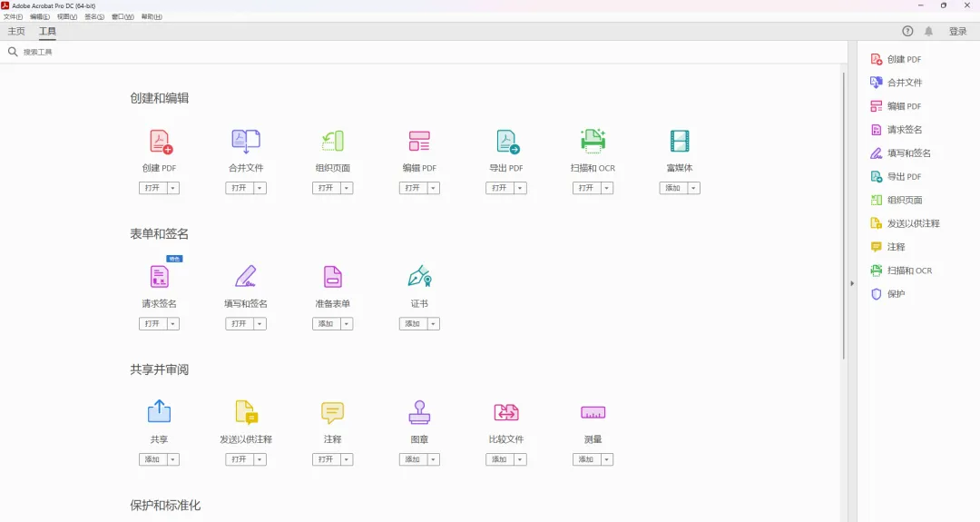Open the 签名 menu
Image resolution: width=980 pixels, height=522 pixels.
pos(94,17)
